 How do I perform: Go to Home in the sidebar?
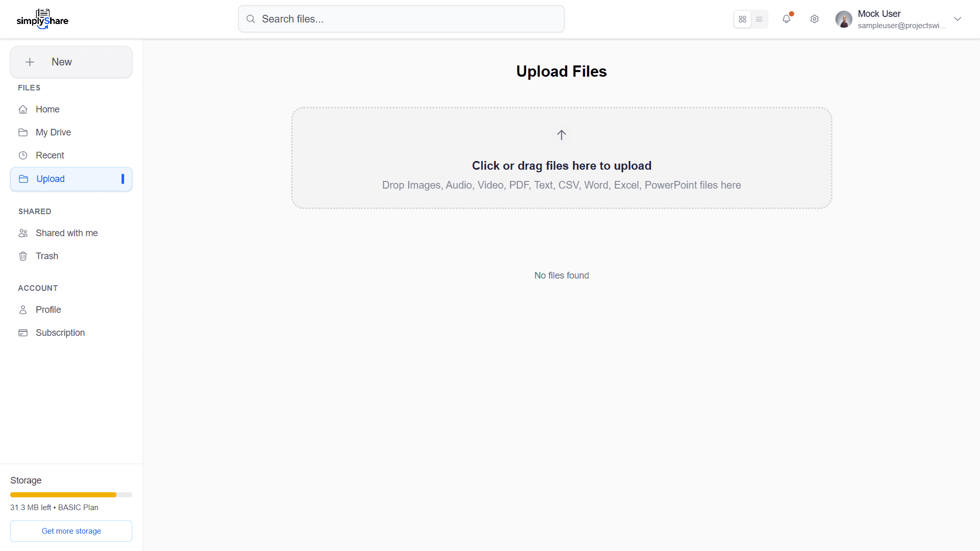point(47,109)
